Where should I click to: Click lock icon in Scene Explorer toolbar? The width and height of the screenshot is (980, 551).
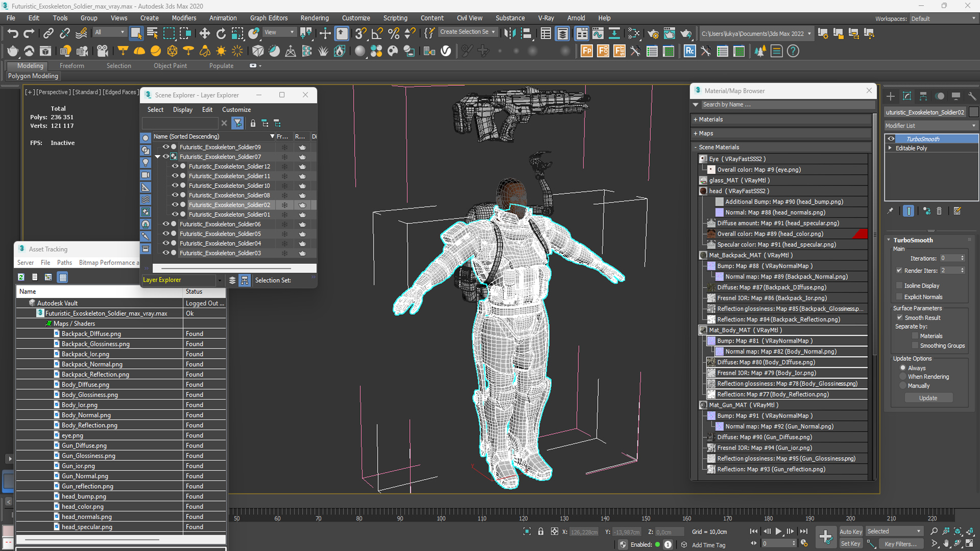(253, 123)
